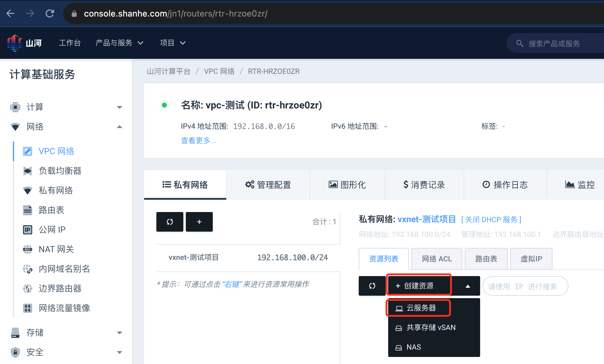This screenshot has height=364, width=604.
Task: Switch to the 私有网络 tab
Action: tap(185, 185)
